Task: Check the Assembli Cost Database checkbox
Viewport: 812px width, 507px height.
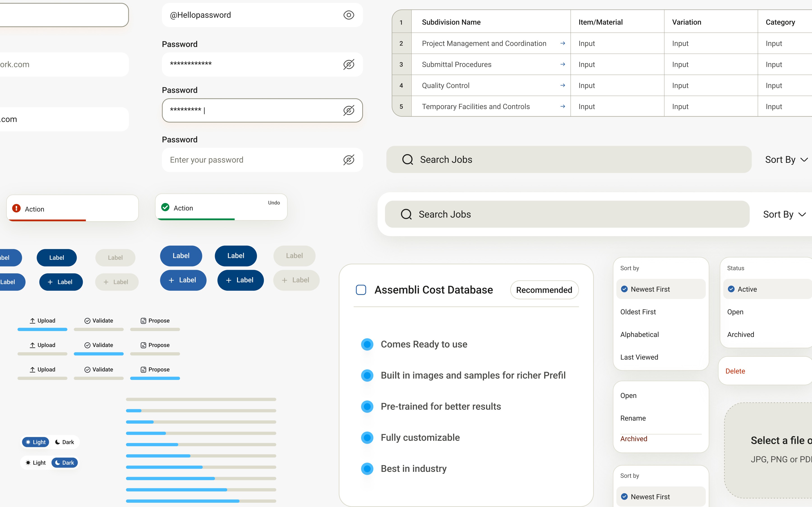Action: [x=361, y=290]
